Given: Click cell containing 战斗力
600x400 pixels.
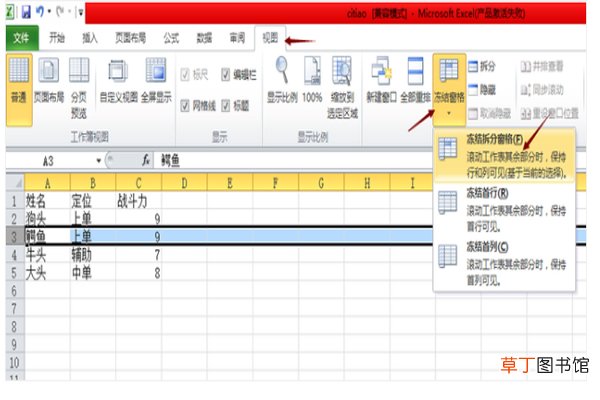Looking at the screenshot, I should (139, 201).
